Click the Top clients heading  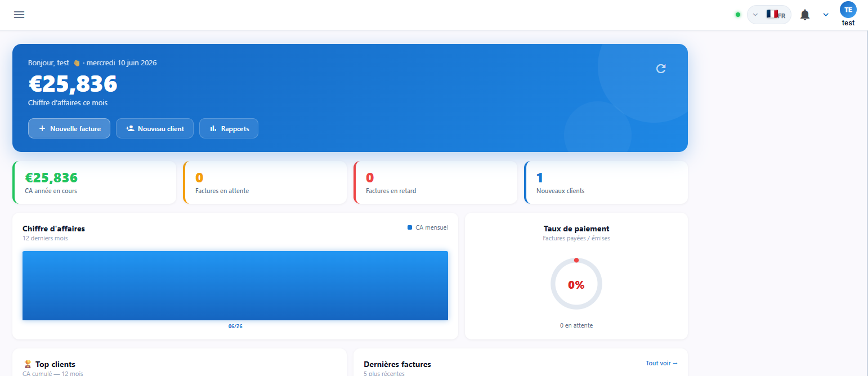(x=55, y=364)
